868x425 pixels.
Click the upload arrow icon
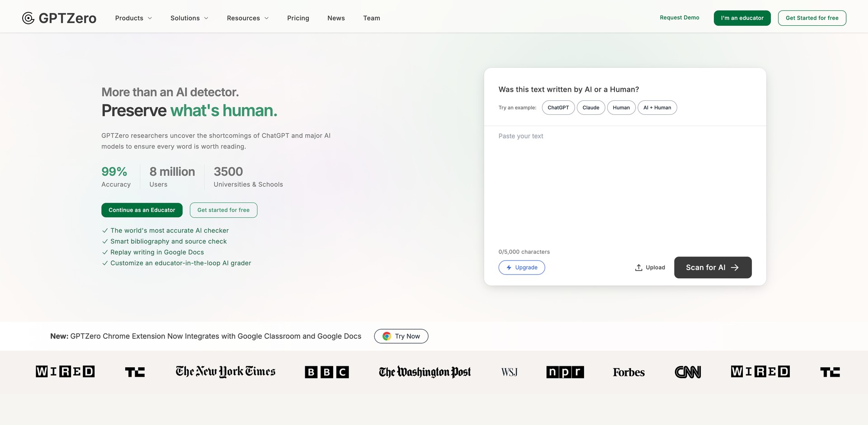(638, 267)
